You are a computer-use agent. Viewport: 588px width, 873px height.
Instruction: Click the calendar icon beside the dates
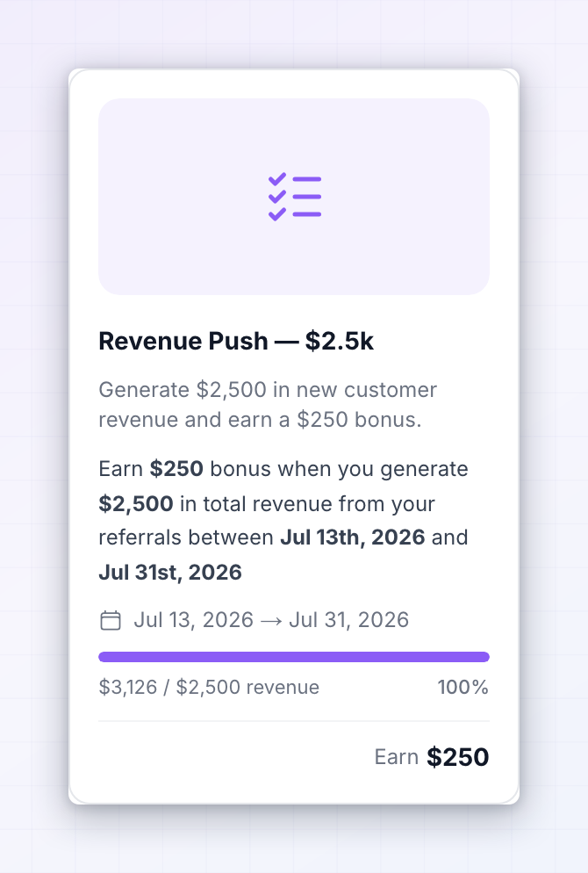(111, 620)
